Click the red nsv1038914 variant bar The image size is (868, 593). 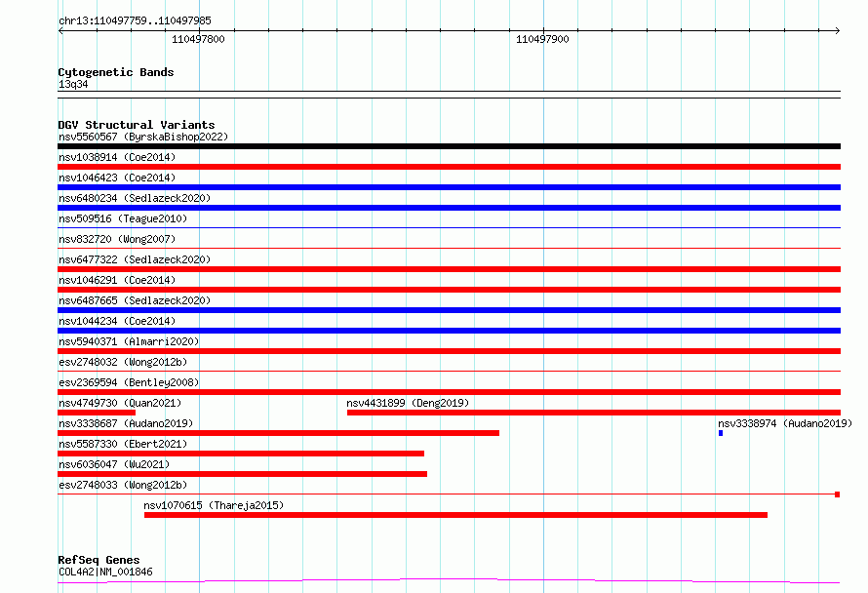click(449, 167)
